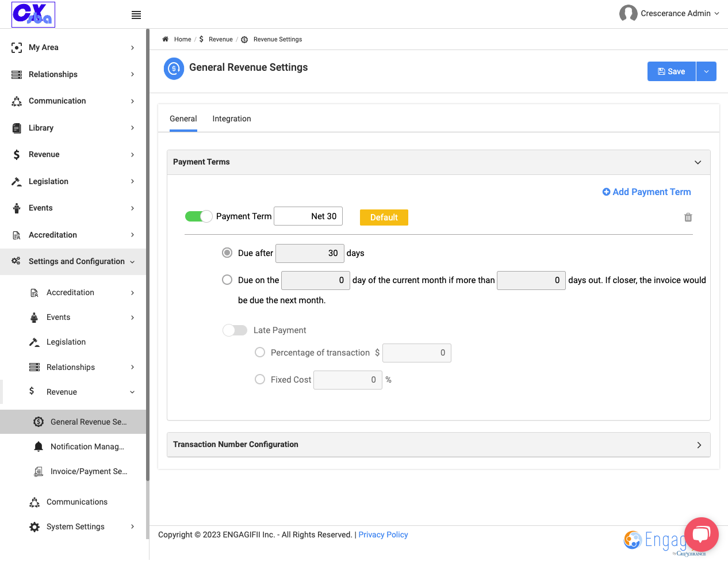The height and width of the screenshot is (561, 728).
Task: Click the Engagifii logo in footer
Action: coord(656,541)
